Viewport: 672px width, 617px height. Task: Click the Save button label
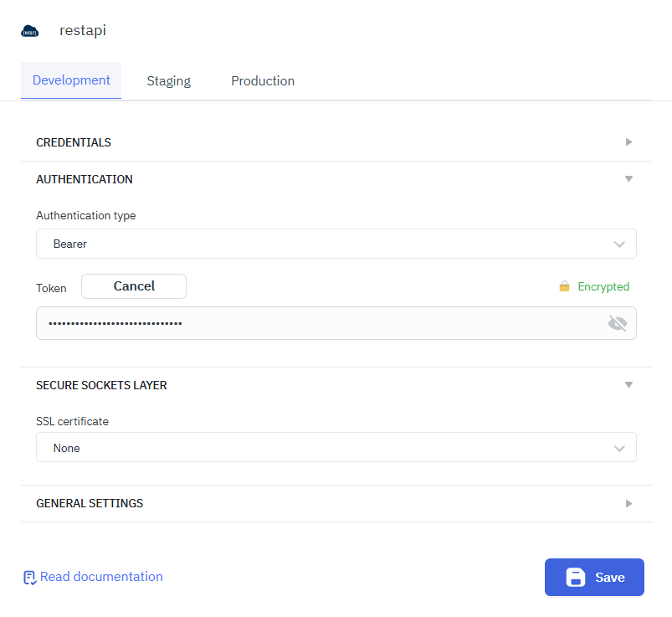click(x=609, y=578)
